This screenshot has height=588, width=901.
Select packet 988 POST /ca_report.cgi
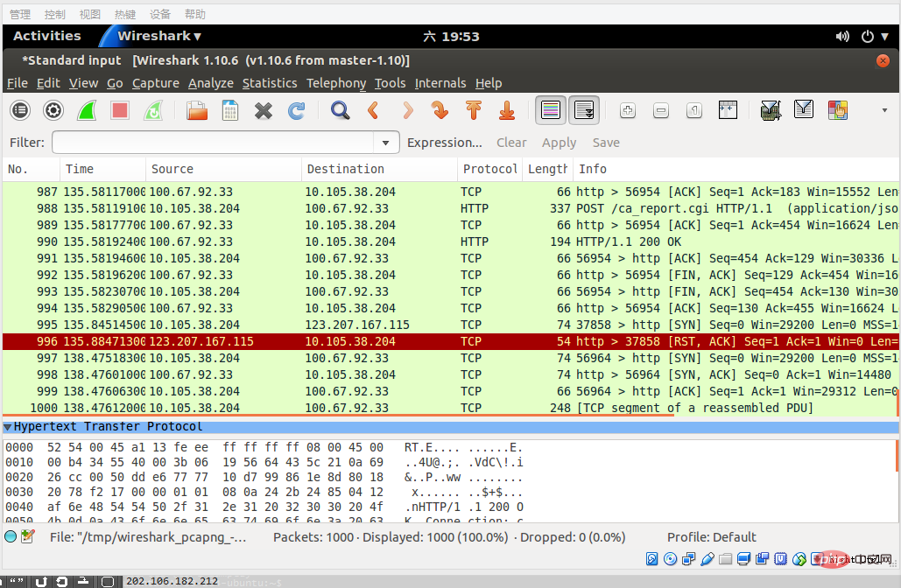[x=450, y=208]
